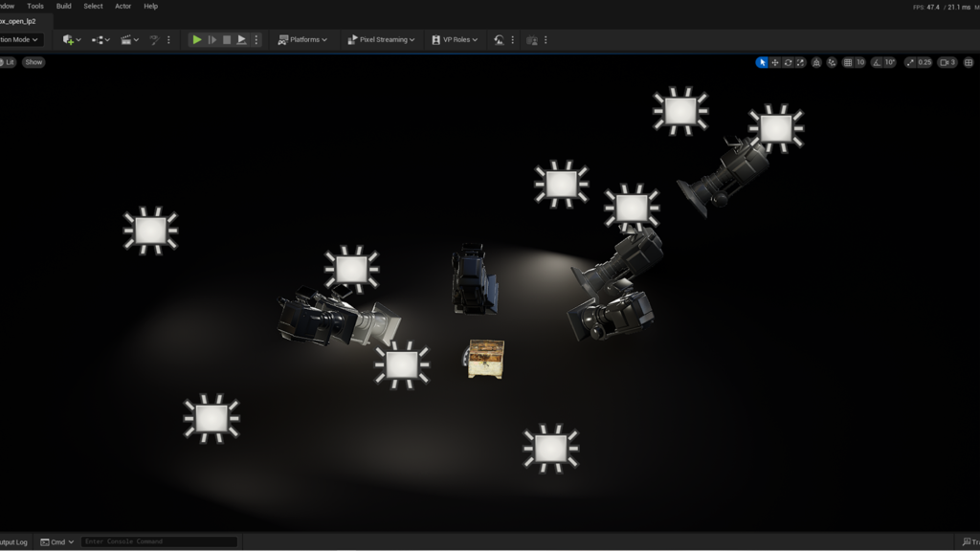Select the Rotate tool
980x551 pixels.
(788, 62)
